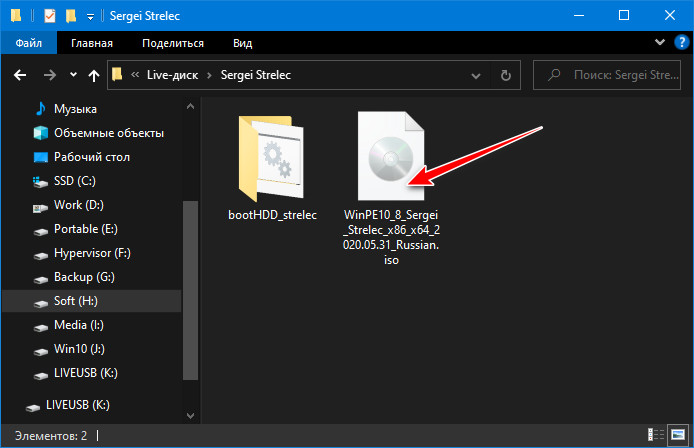Image resolution: width=694 pixels, height=448 pixels.
Task: Click the address bar folder icon
Action: (117, 74)
